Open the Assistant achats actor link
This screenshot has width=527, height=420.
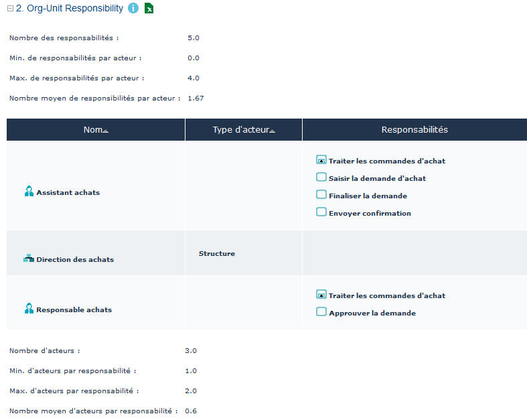[68, 193]
